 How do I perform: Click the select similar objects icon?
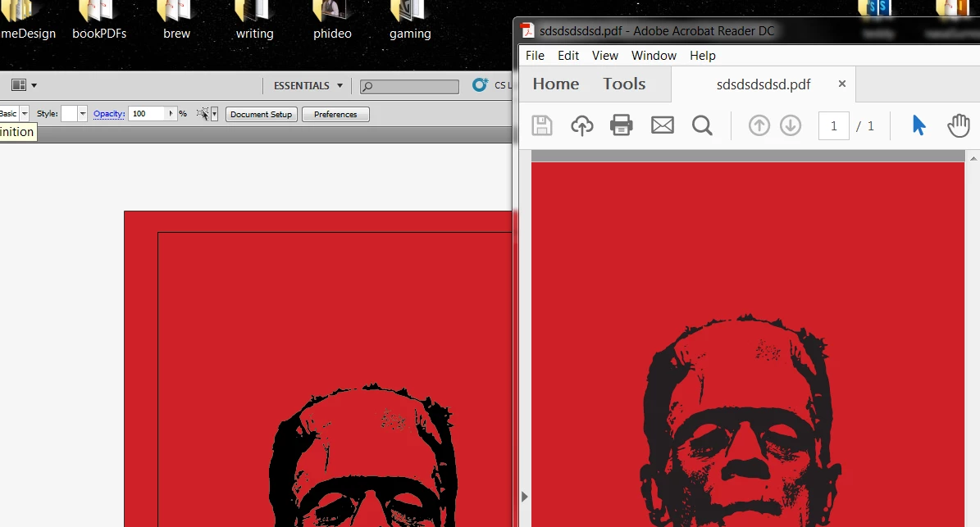pos(203,114)
